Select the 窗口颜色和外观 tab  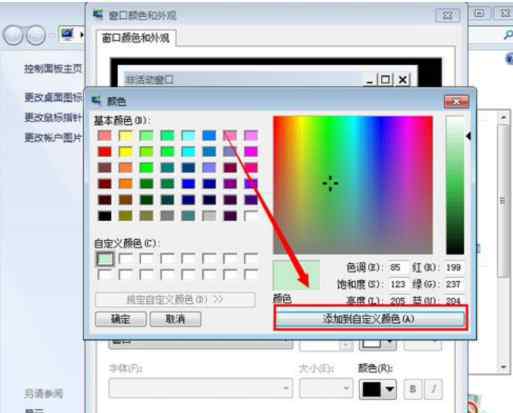[x=136, y=38]
